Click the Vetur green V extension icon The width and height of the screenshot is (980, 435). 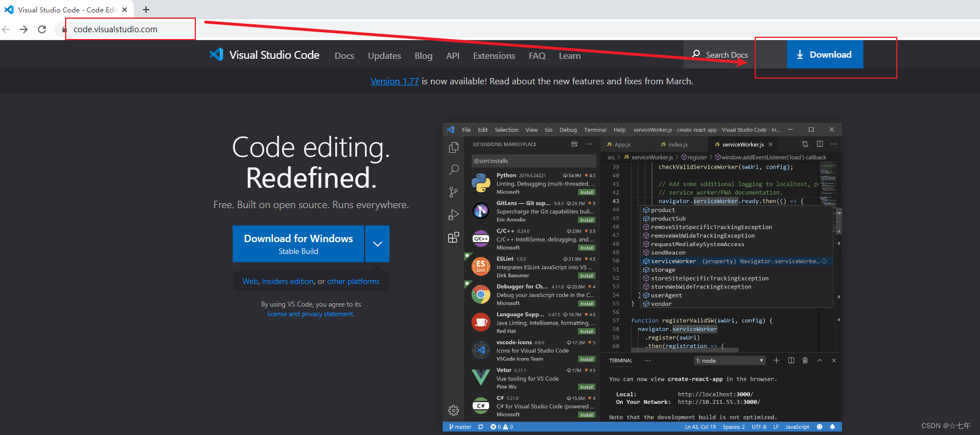point(481,377)
